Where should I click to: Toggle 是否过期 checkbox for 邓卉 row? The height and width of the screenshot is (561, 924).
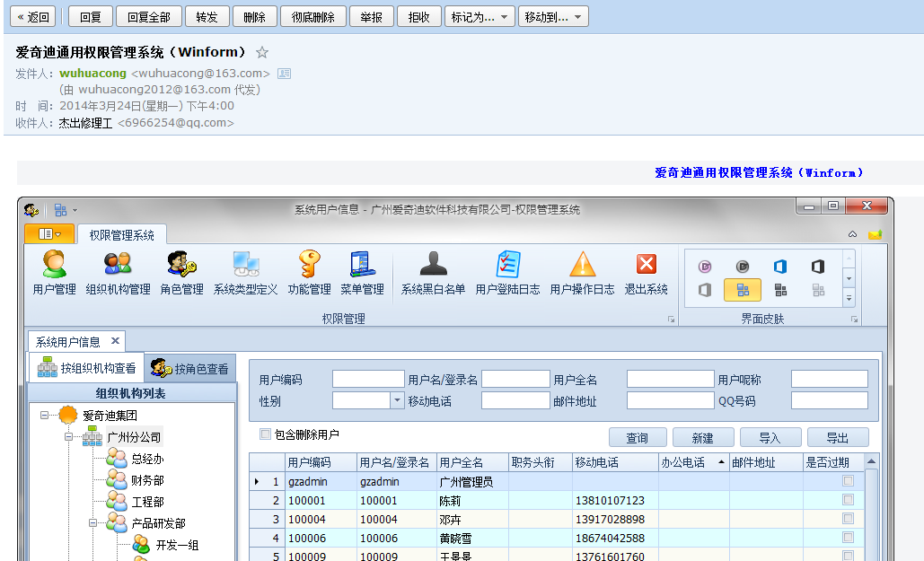click(848, 519)
